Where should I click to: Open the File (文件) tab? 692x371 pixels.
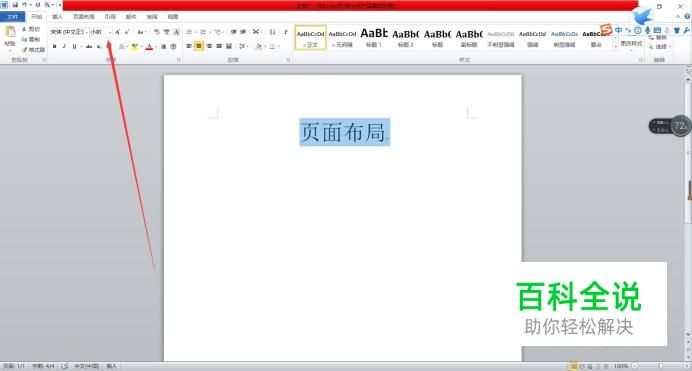point(12,17)
